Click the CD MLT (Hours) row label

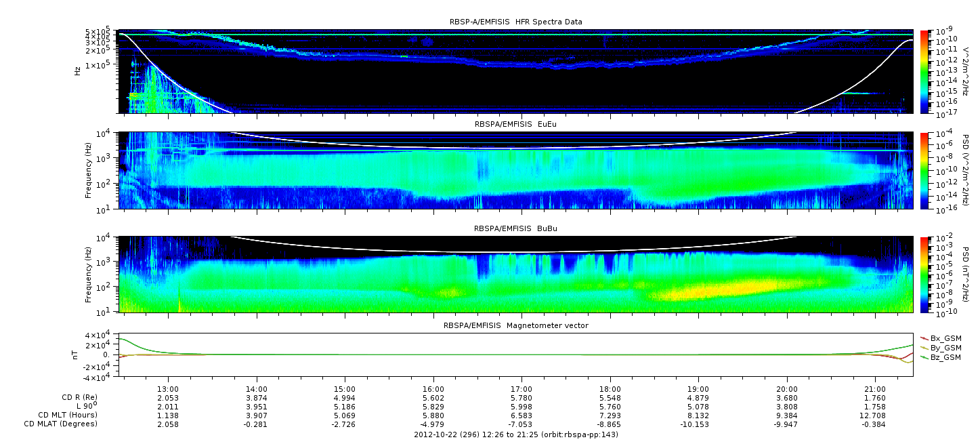click(67, 415)
